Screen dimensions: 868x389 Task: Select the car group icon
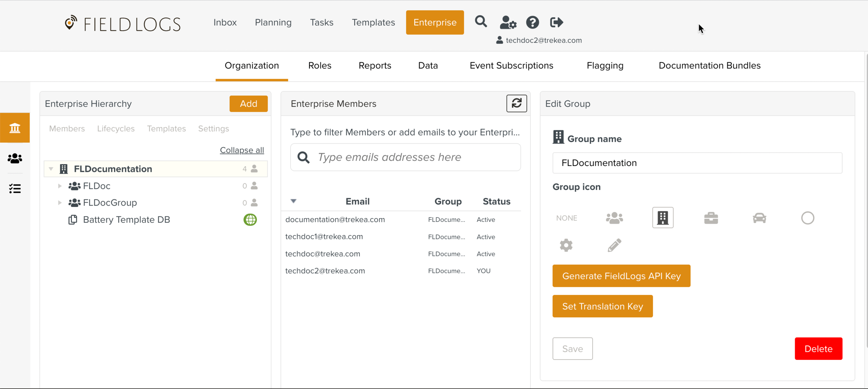[x=759, y=218]
